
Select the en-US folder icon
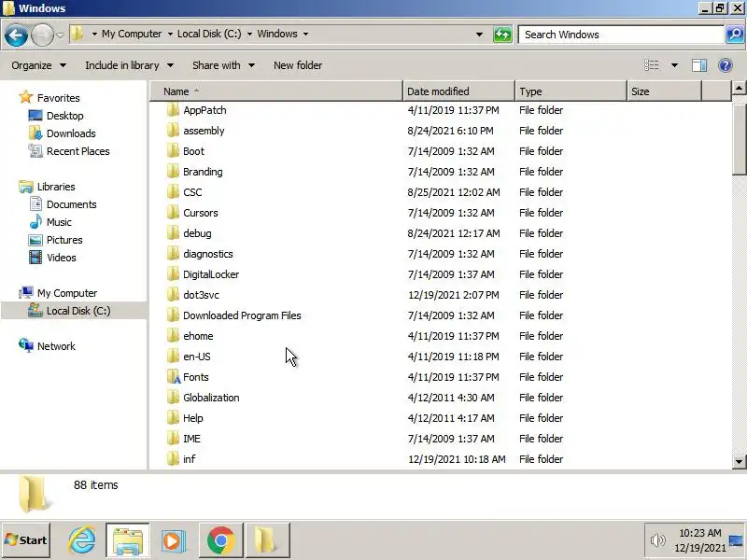(173, 357)
